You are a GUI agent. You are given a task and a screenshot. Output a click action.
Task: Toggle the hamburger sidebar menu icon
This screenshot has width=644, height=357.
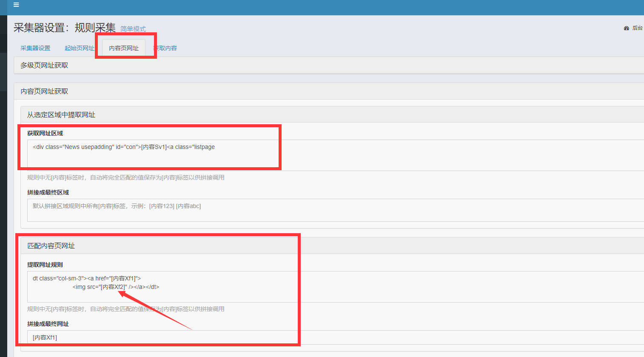(16, 5)
